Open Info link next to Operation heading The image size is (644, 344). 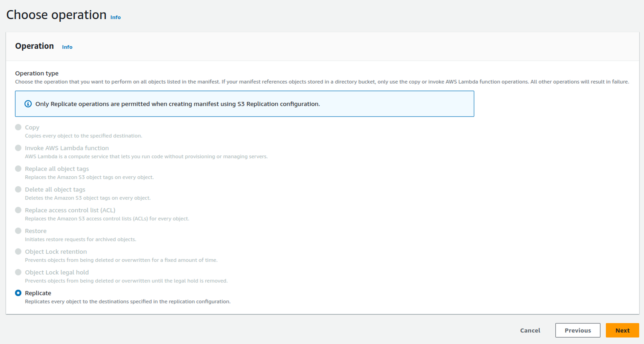(67, 47)
